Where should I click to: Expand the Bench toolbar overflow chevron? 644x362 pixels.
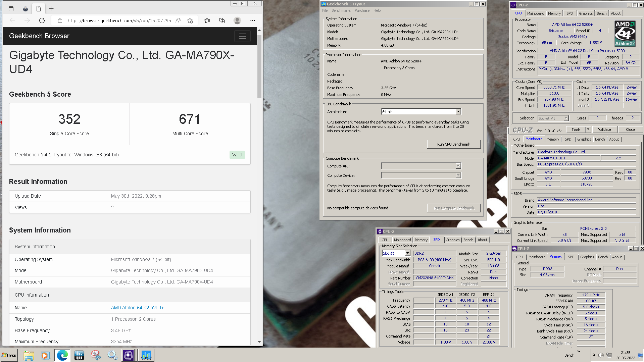point(579,351)
